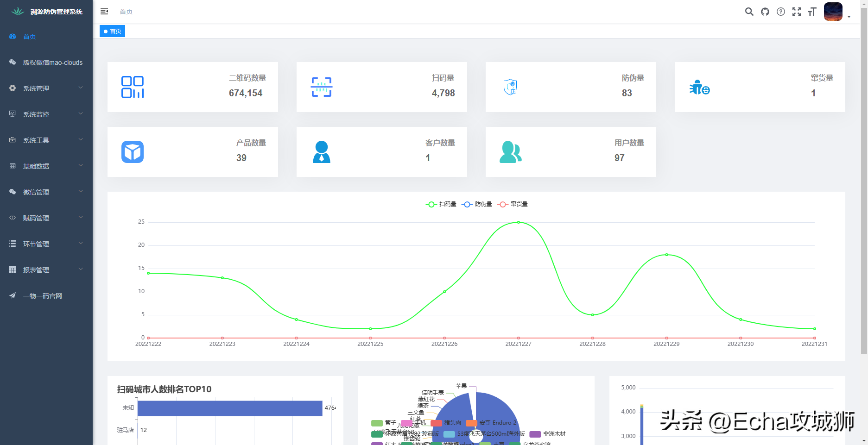The image size is (868, 445).
Task: Click the 4,798 scan count value
Action: click(x=444, y=93)
